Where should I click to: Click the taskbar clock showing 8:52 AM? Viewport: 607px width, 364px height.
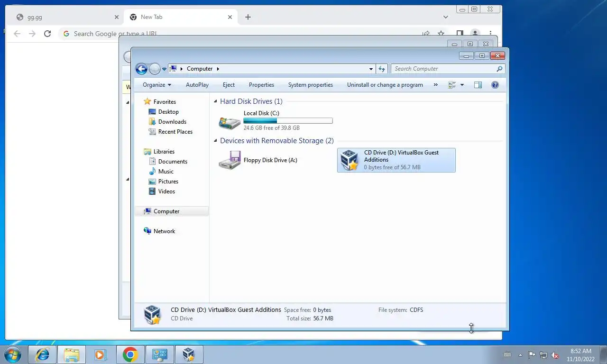tap(580, 355)
